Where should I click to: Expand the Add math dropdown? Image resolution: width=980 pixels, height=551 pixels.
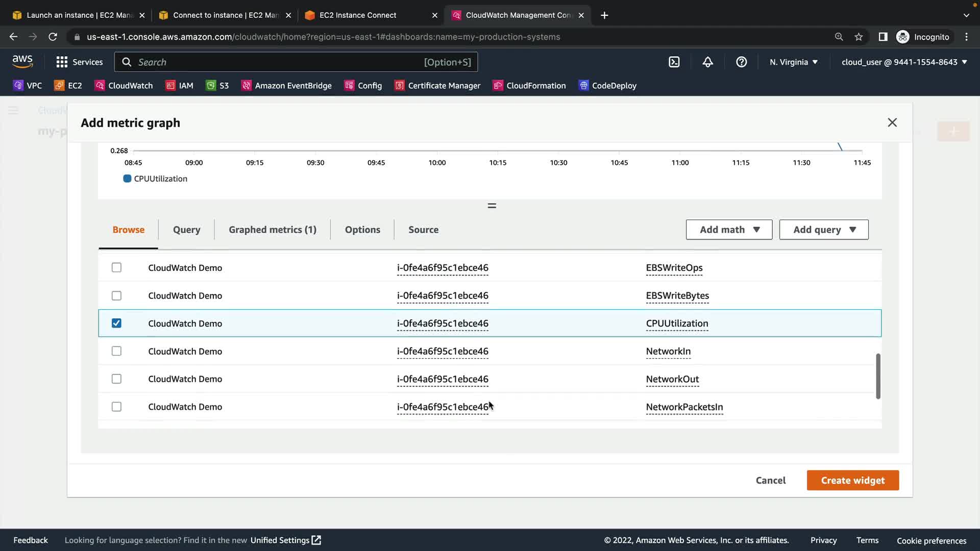click(x=729, y=230)
